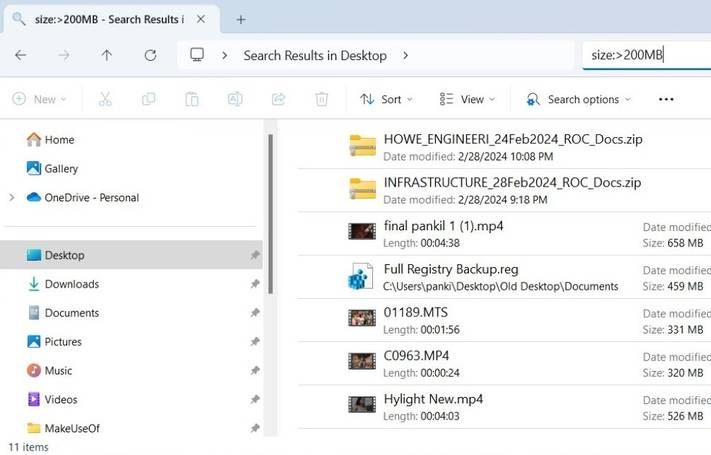The image size is (711, 455).
Task: Open the Search options dropdown
Action: [579, 99]
